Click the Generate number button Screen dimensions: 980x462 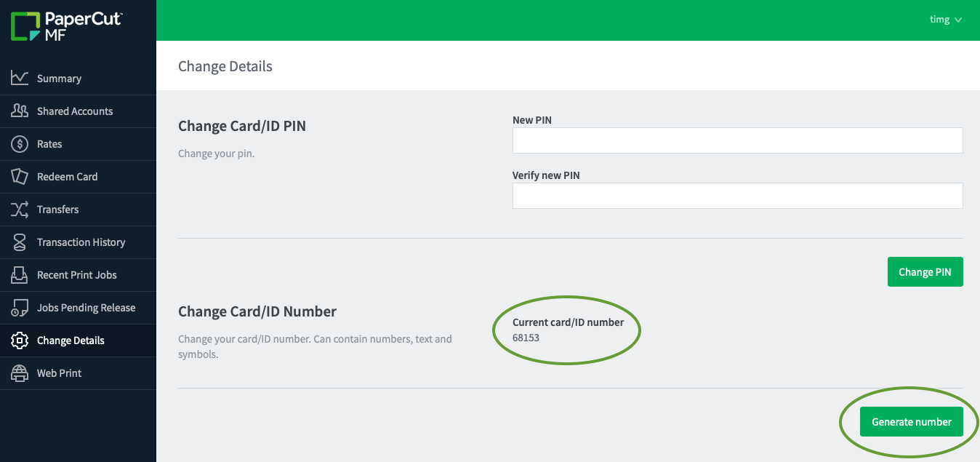tap(912, 422)
